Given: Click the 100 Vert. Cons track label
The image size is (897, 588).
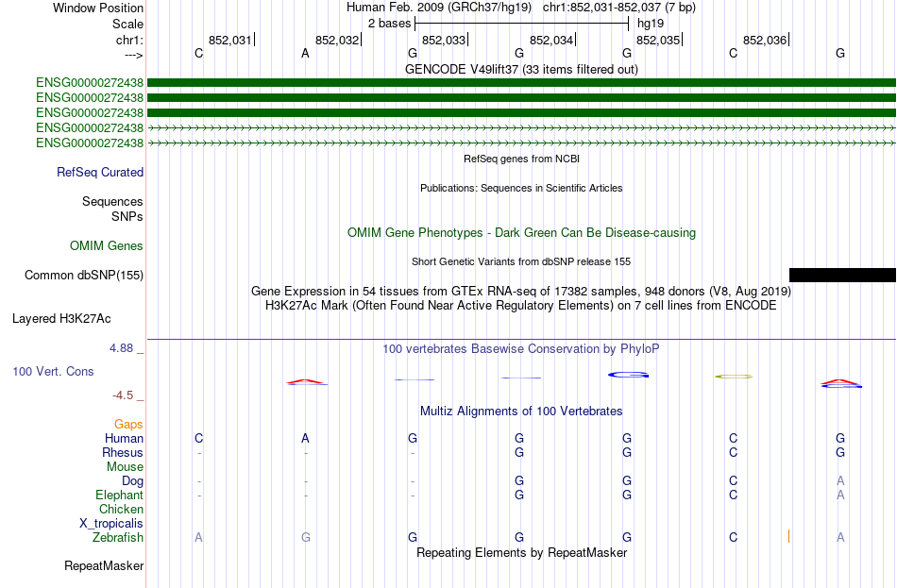Looking at the screenshot, I should pyautogui.click(x=53, y=371).
